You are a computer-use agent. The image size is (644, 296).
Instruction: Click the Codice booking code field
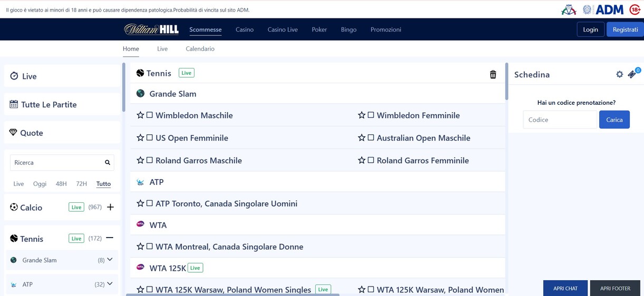[560, 120]
